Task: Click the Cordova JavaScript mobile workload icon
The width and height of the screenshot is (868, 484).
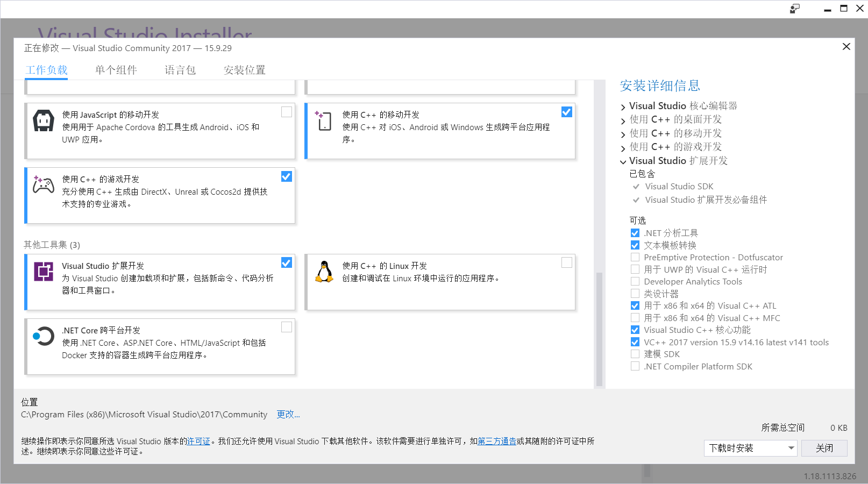Action: tap(44, 120)
